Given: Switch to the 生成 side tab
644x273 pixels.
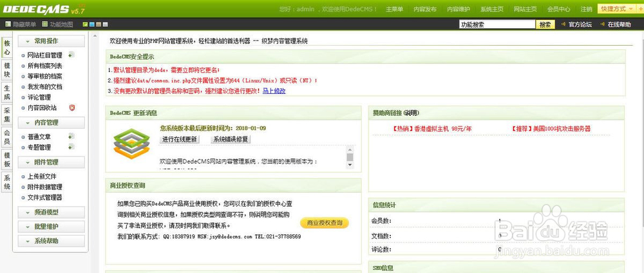Looking at the screenshot, I should [x=7, y=92].
